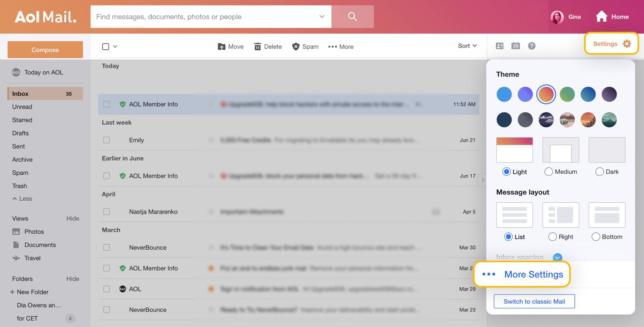The image size is (644, 327).
Task: Pick the dark purple theme swatch
Action: [609, 95]
